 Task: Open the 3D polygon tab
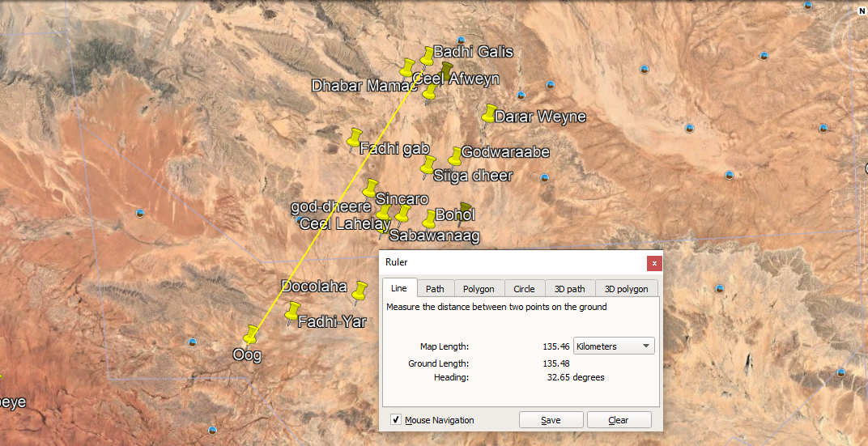tap(626, 289)
